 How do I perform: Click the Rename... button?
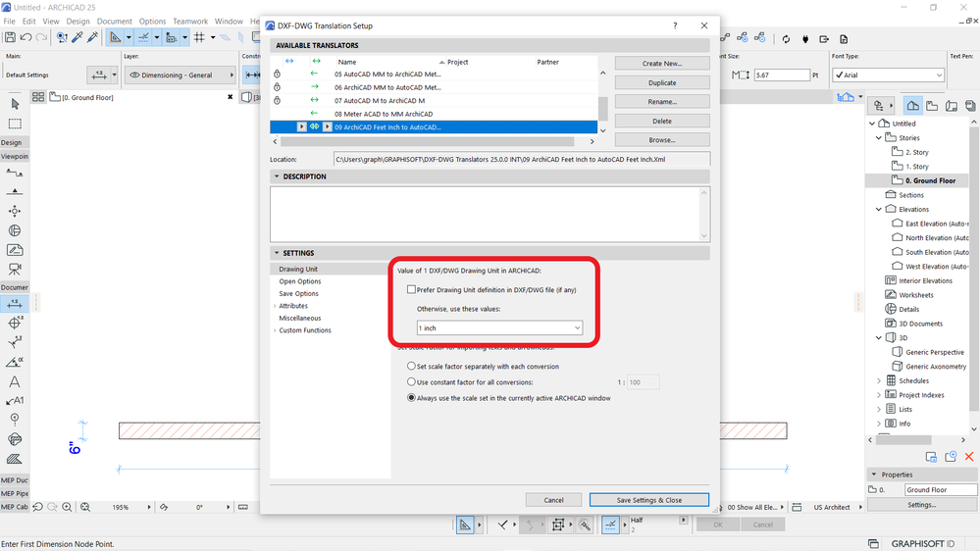(662, 102)
